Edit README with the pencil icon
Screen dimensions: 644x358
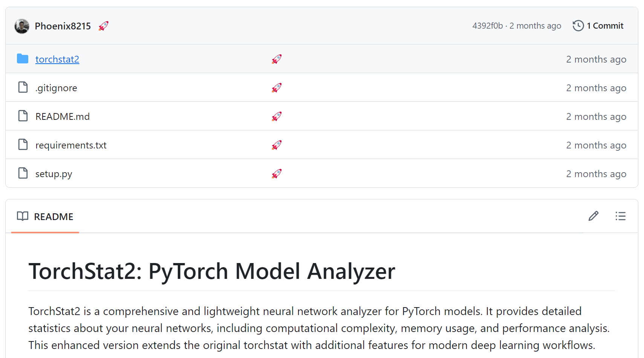point(594,216)
